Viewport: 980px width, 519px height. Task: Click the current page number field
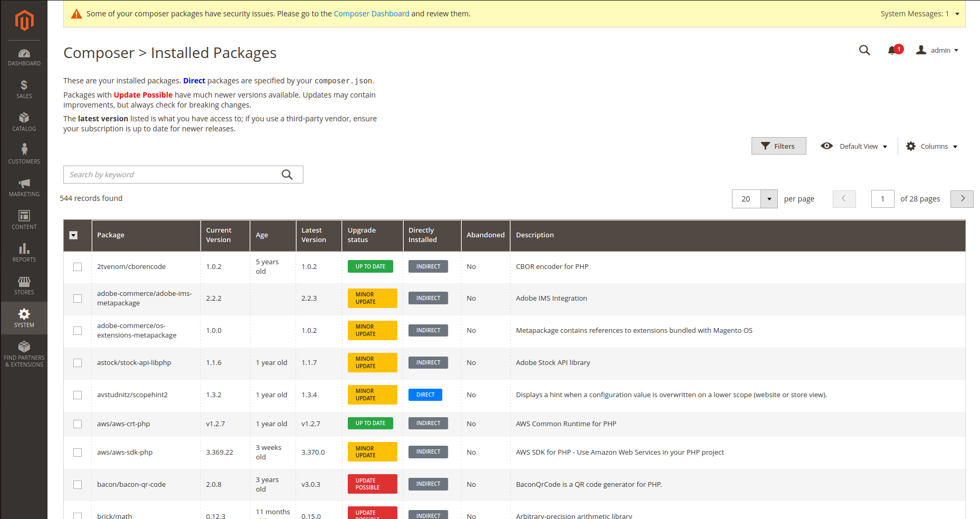coord(882,199)
